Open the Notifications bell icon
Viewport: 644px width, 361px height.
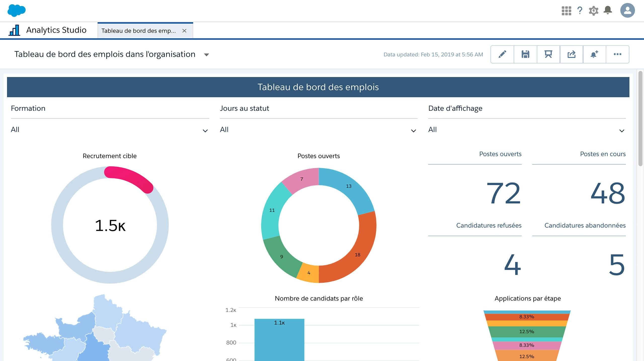click(x=608, y=10)
